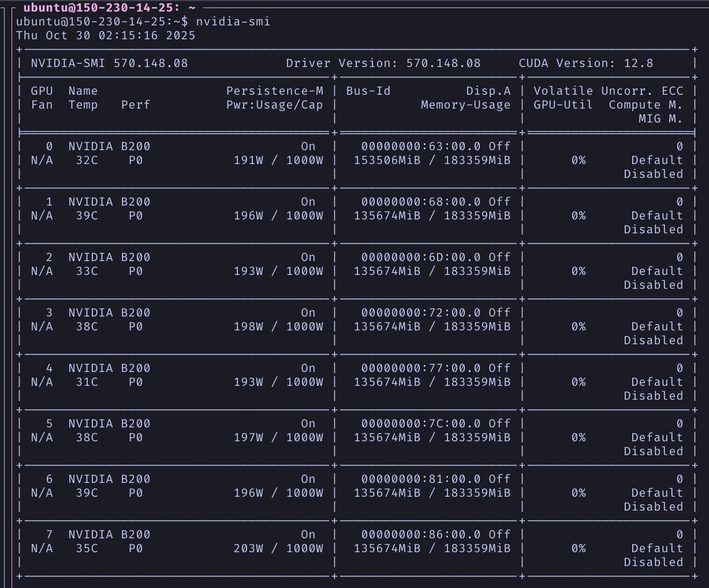This screenshot has width=709, height=588.
Task: Click the "Disp.A" column header
Action: point(488,91)
